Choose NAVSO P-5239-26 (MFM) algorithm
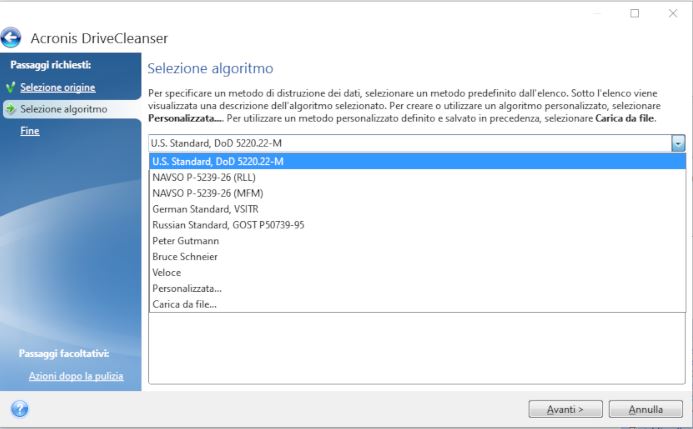 418,193
